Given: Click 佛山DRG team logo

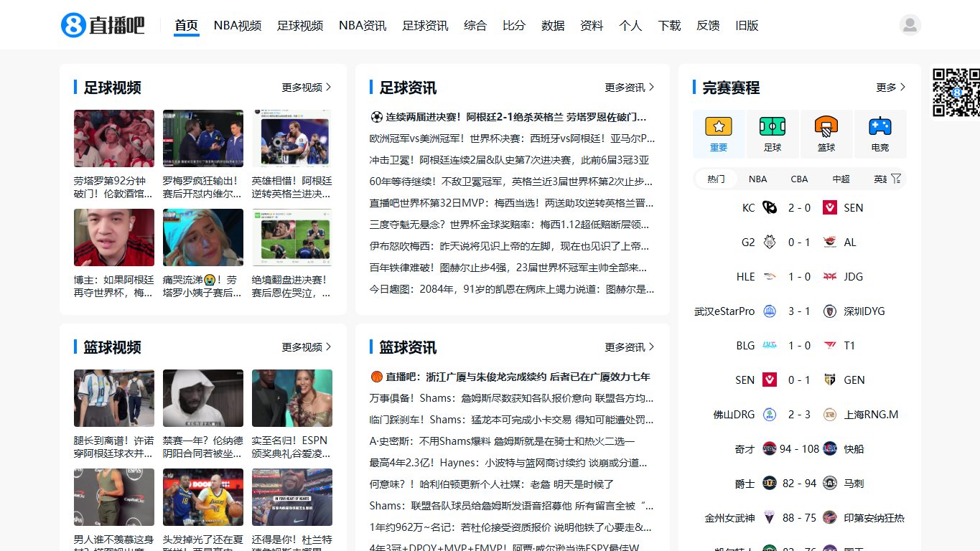Looking at the screenshot, I should 770,414.
